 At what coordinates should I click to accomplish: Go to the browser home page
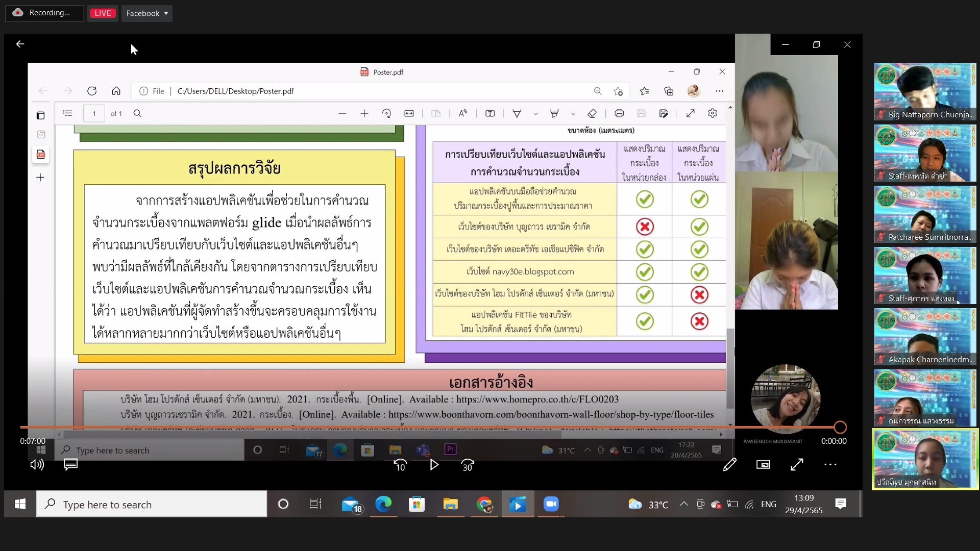116,91
